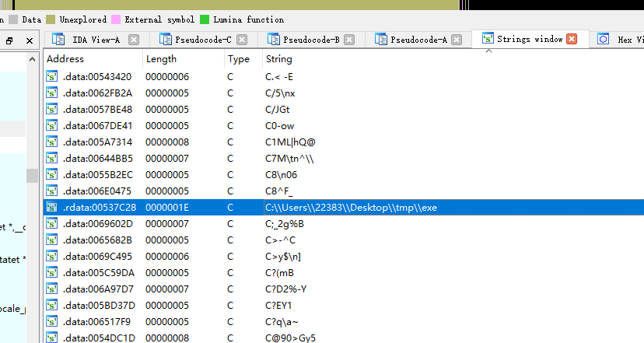
Task: Click the Hex View tab icon
Action: pos(603,40)
